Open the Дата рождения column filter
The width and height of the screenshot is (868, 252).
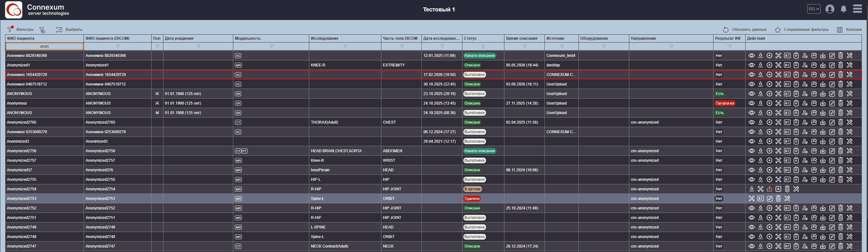(198, 47)
